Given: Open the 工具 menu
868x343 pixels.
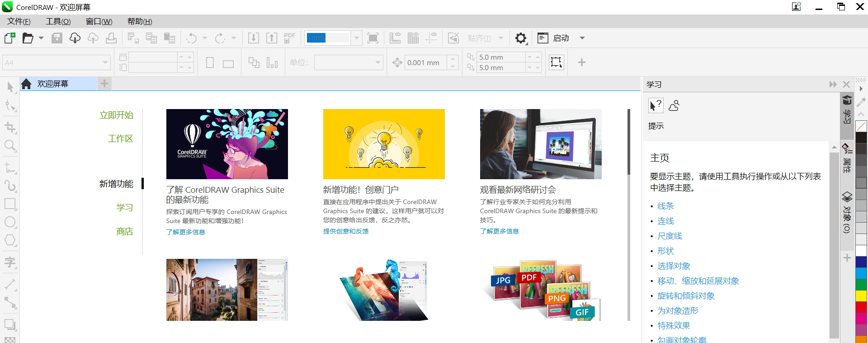Looking at the screenshot, I should [58, 21].
